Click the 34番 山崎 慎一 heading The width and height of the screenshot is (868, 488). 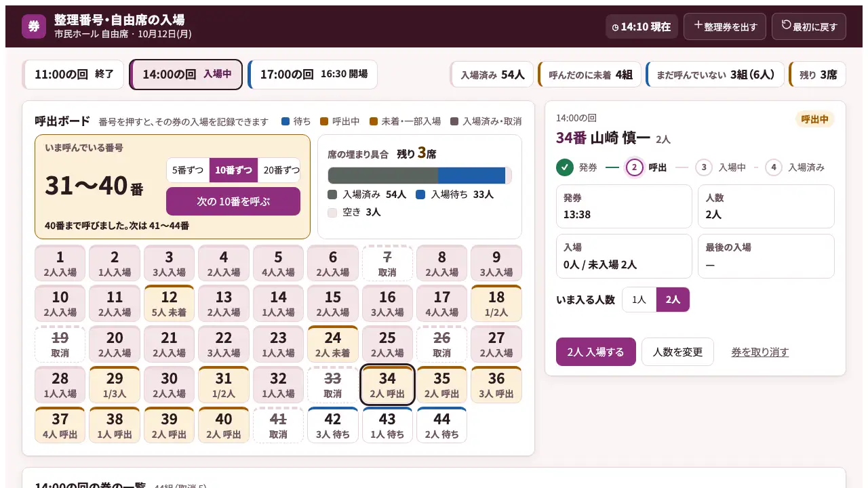pos(603,138)
